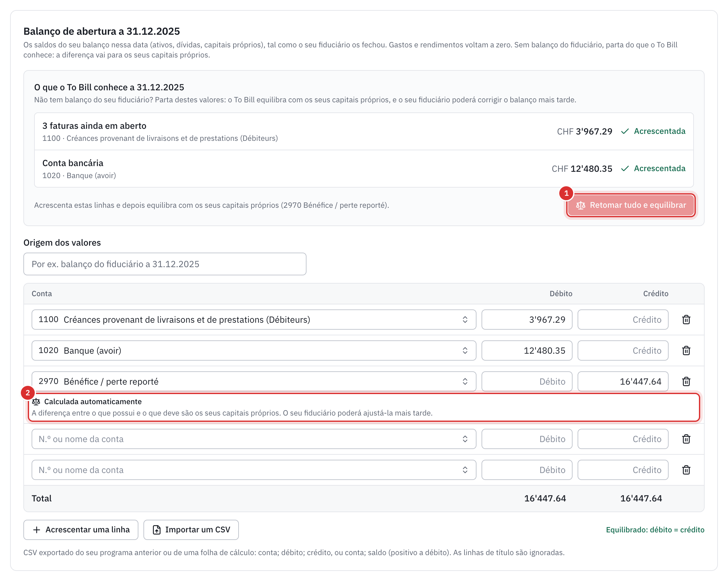Edit the 16'447.64 credit field of row 2970
728x581 pixels.
coord(623,382)
